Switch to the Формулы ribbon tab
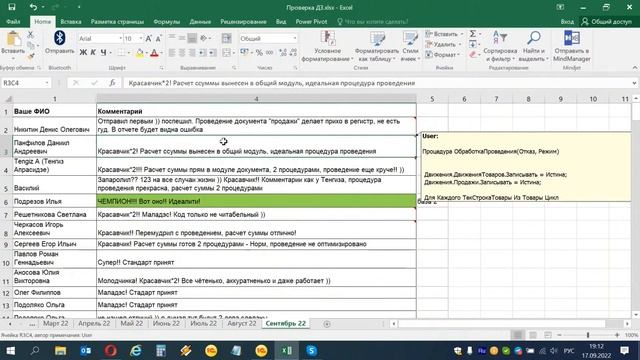The height and width of the screenshot is (360, 640). 167,22
